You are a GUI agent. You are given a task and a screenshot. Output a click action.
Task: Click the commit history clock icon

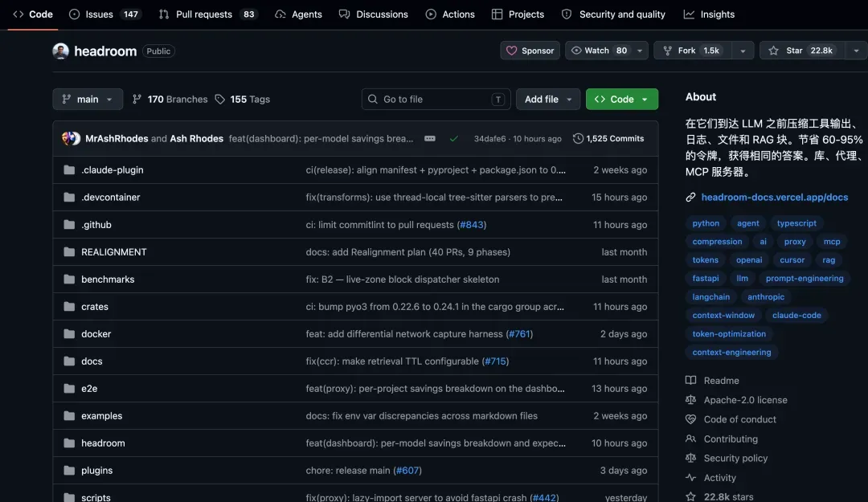click(x=578, y=138)
